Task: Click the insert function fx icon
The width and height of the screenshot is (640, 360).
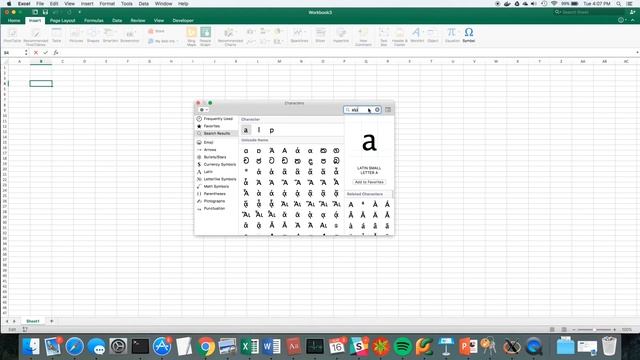Action: (x=56, y=53)
